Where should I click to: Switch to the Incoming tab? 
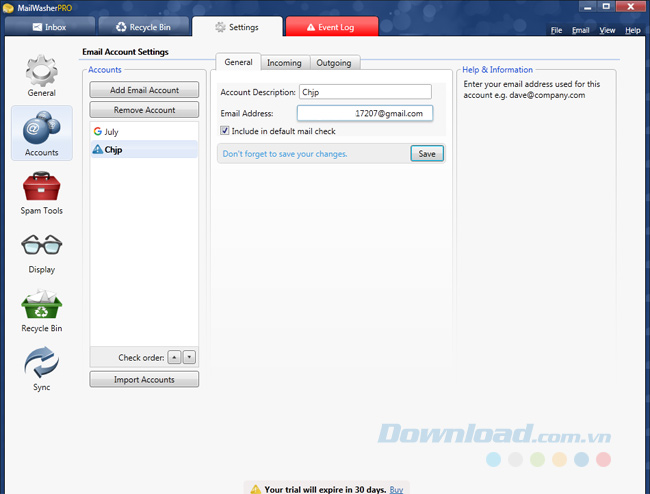pos(284,63)
